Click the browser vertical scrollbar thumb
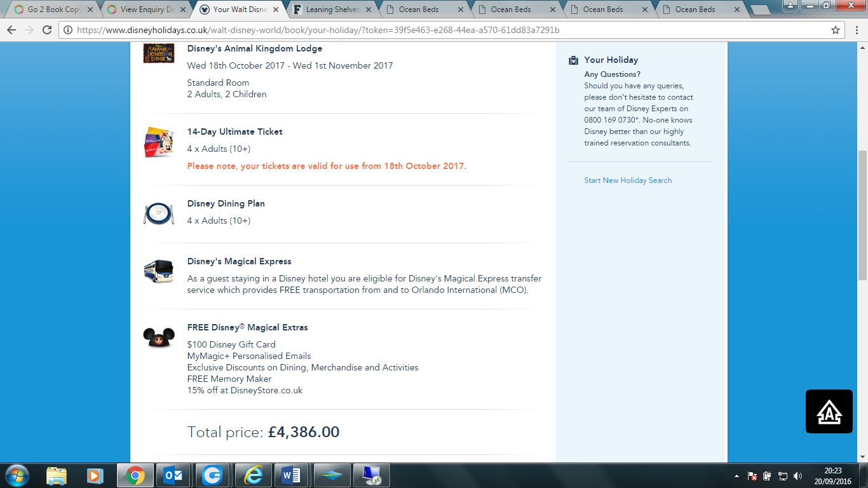 862,215
